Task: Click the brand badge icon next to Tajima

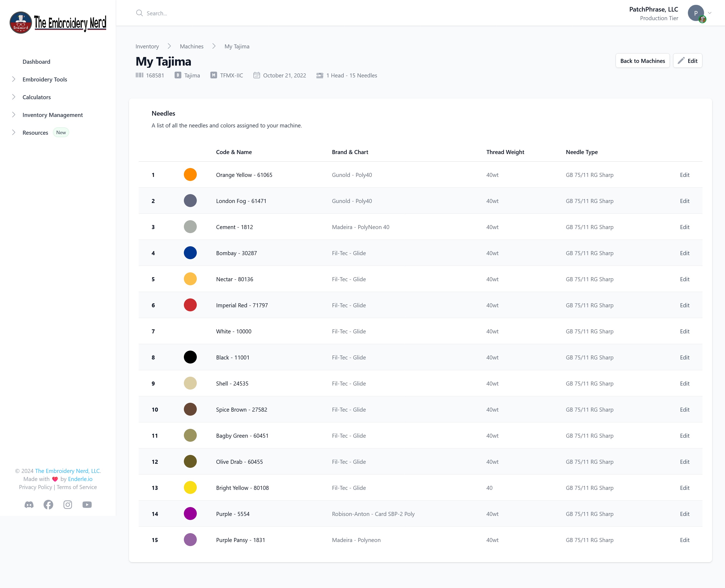Action: click(x=177, y=75)
